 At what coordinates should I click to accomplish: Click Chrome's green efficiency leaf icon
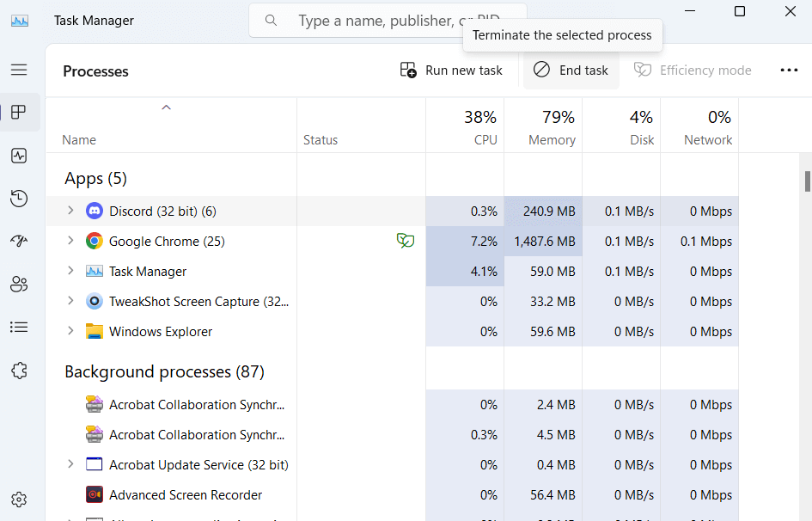[x=406, y=241]
